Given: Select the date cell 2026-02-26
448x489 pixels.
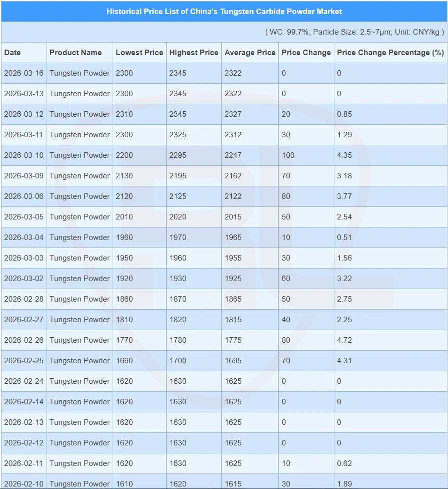Looking at the screenshot, I should (24, 340).
